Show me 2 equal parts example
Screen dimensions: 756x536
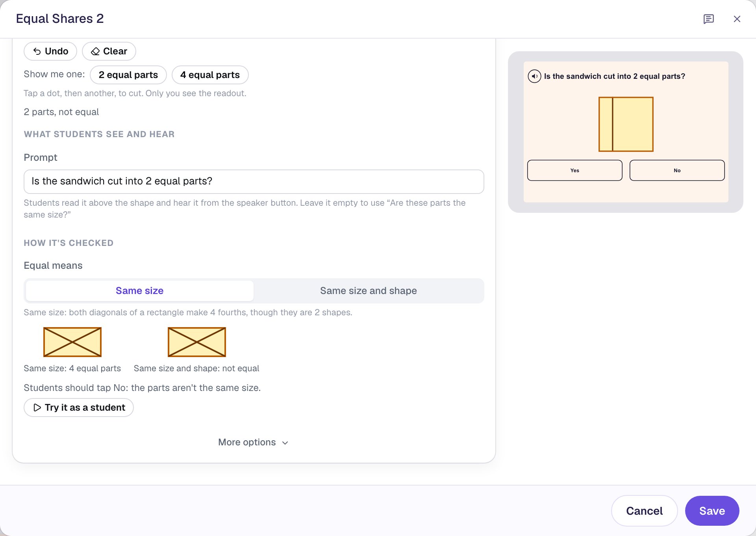coord(128,75)
